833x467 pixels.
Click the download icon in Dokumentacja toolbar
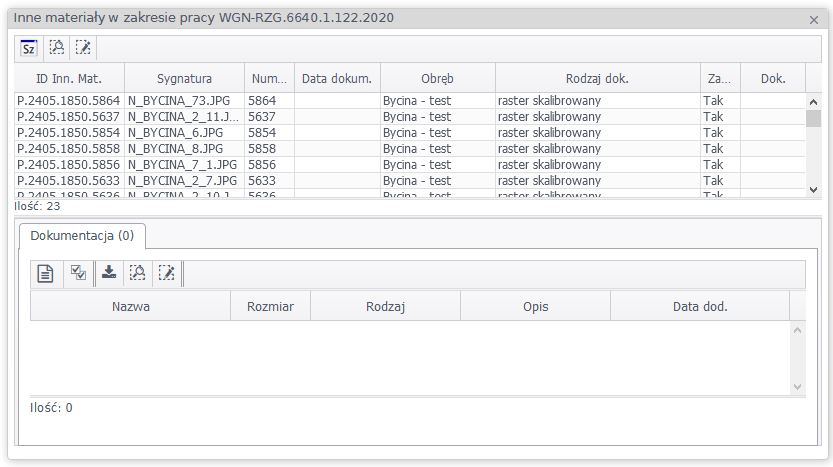pos(109,274)
